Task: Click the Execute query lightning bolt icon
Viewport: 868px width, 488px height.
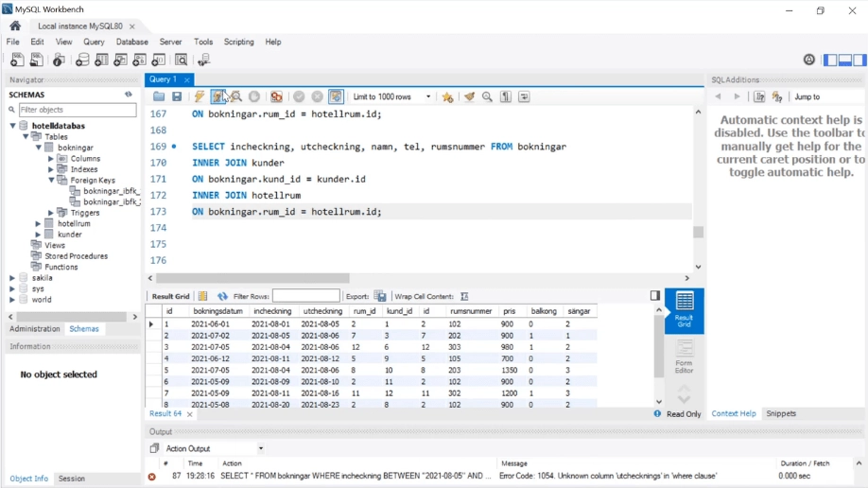Action: 200,96
